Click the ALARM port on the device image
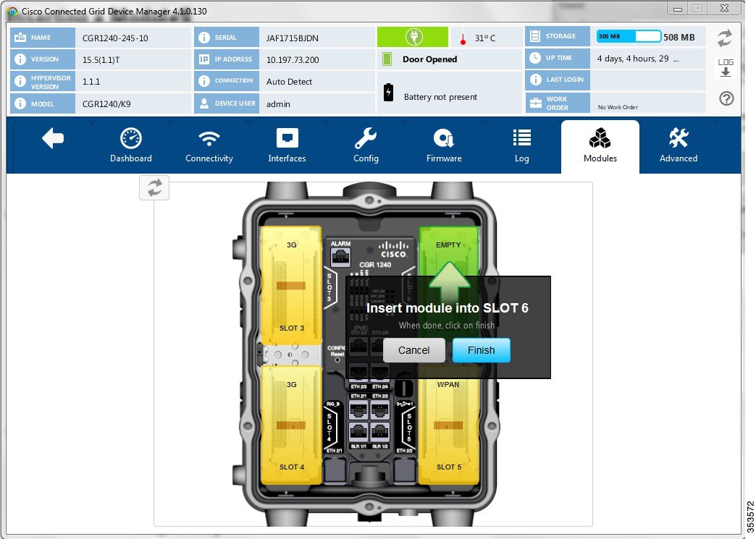 point(340,258)
